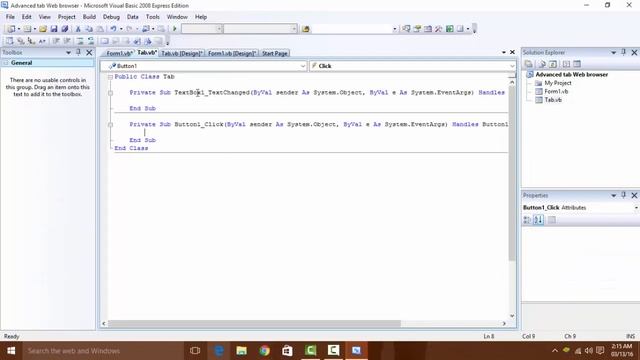Switch to the Form1.vb [Design] tab
The width and height of the screenshot is (640, 360).
click(231, 53)
